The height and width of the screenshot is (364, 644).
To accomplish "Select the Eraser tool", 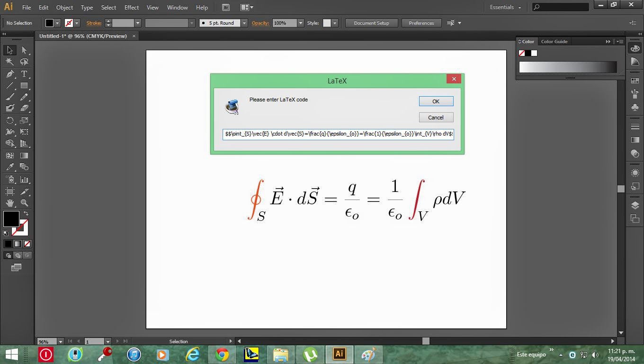I will pos(24,109).
